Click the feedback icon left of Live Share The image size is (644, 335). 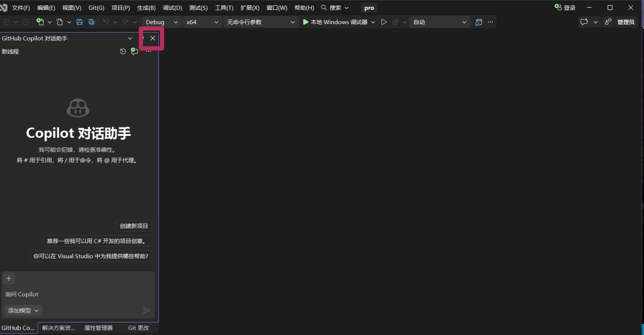[584, 22]
